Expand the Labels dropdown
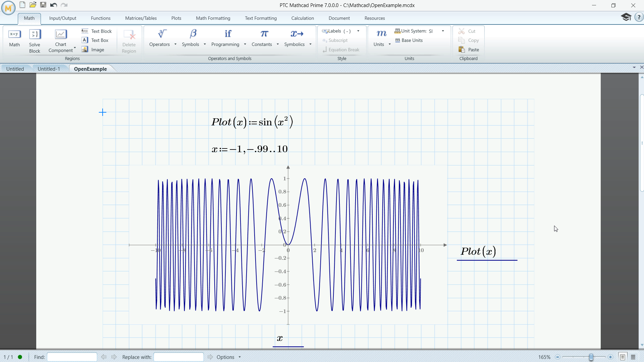 click(359, 31)
